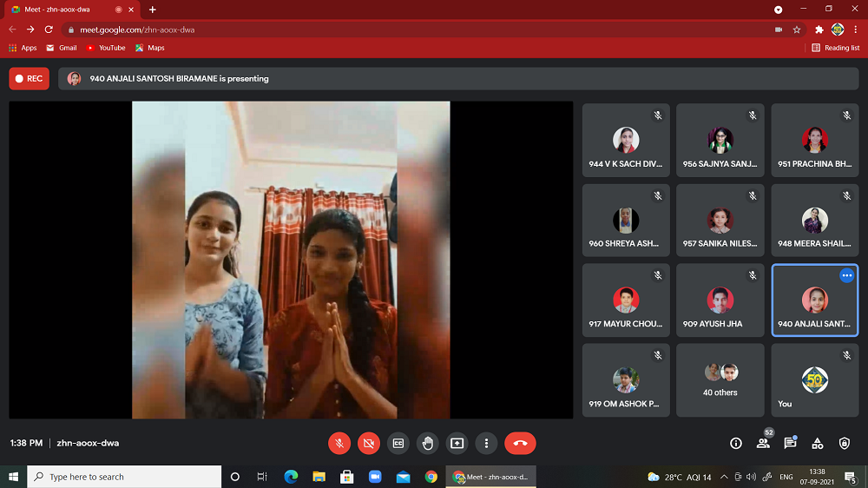Unmute the microphone in call controls

339,443
